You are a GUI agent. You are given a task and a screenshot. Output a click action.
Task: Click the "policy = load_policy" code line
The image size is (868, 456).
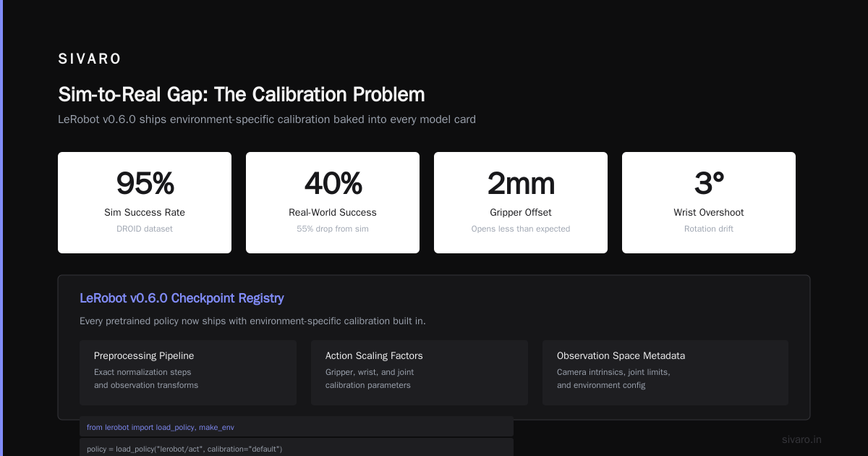[297, 449]
